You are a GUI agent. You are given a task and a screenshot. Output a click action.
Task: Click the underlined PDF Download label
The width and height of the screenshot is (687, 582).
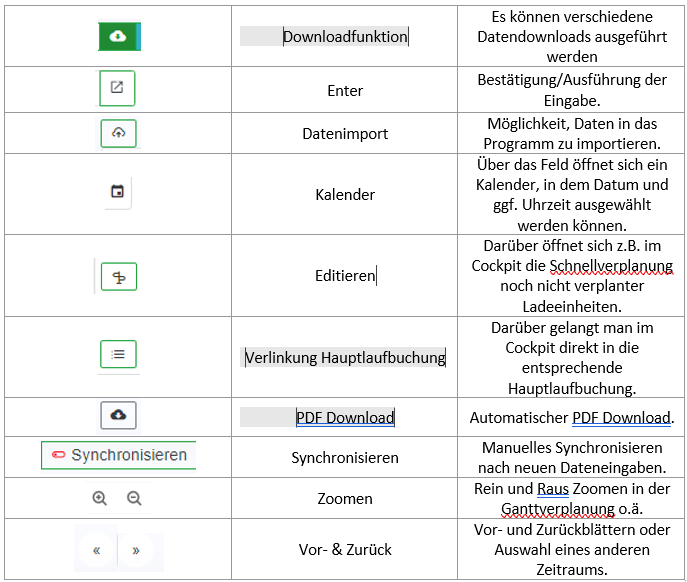345,417
